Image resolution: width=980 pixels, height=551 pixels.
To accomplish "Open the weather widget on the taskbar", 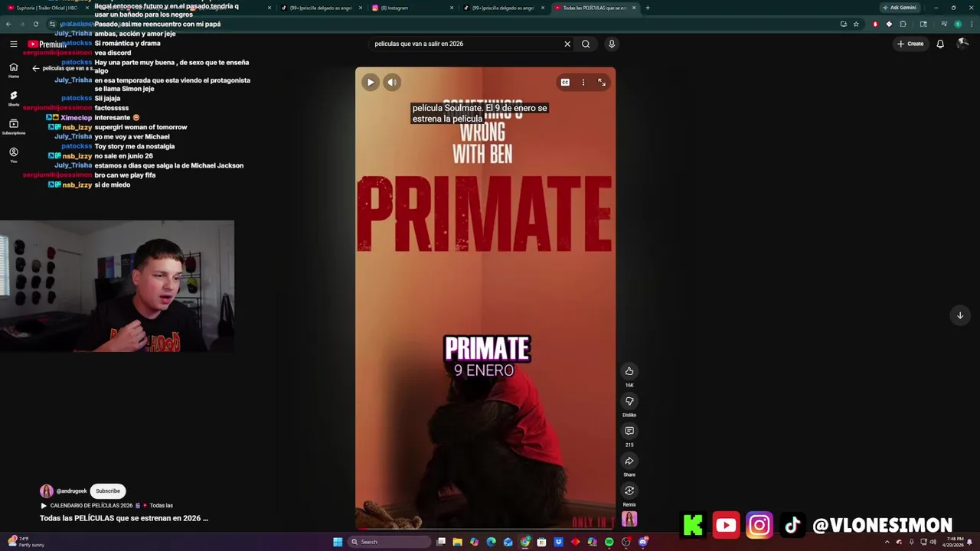I will pos(26,542).
